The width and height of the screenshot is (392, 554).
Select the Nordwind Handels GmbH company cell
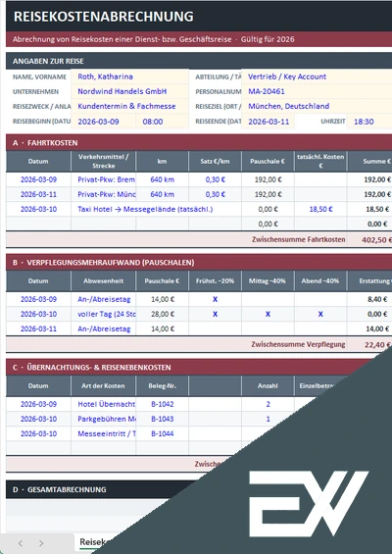tap(129, 91)
